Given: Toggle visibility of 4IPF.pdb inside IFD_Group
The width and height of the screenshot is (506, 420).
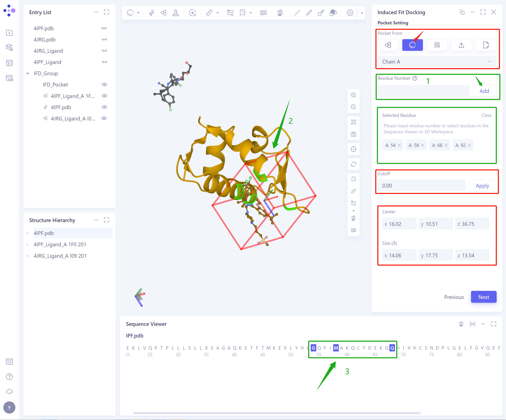Looking at the screenshot, I should (104, 107).
